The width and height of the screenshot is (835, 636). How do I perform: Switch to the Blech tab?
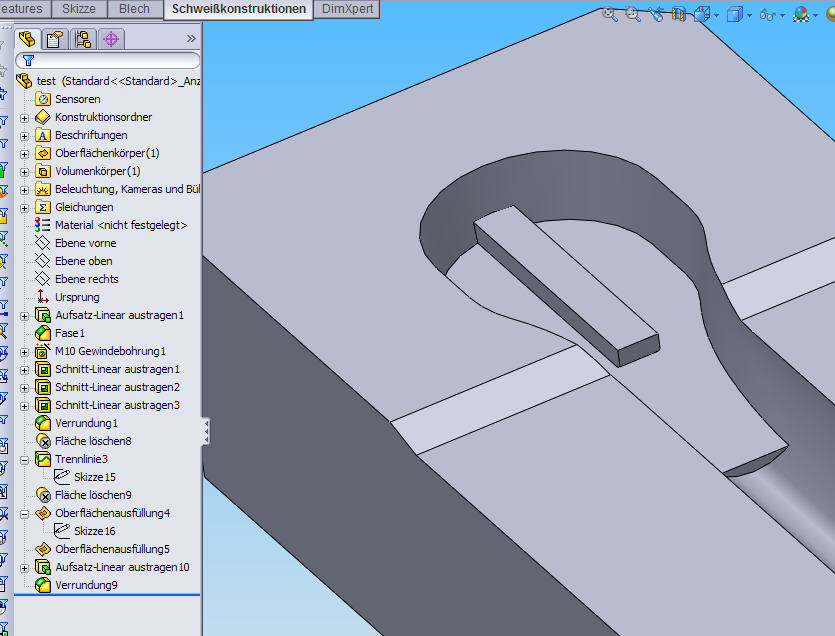134,9
